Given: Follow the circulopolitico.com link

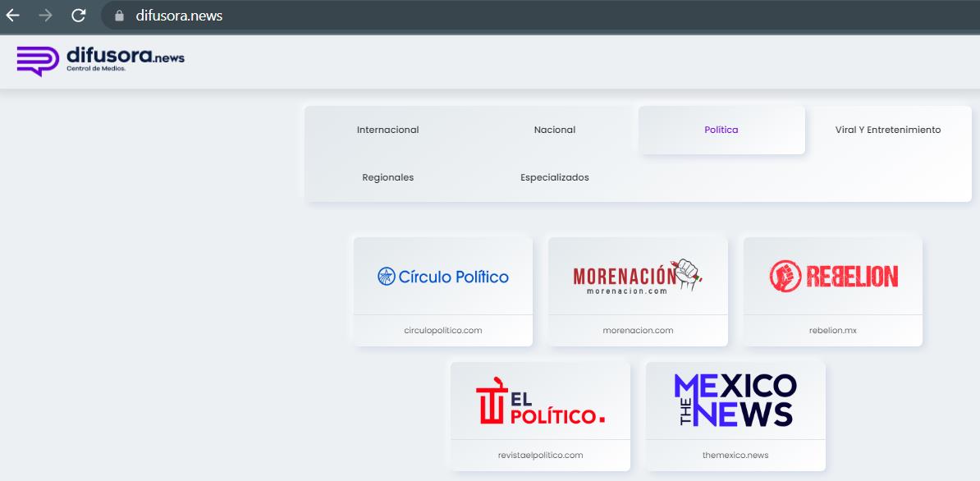Looking at the screenshot, I should (443, 331).
